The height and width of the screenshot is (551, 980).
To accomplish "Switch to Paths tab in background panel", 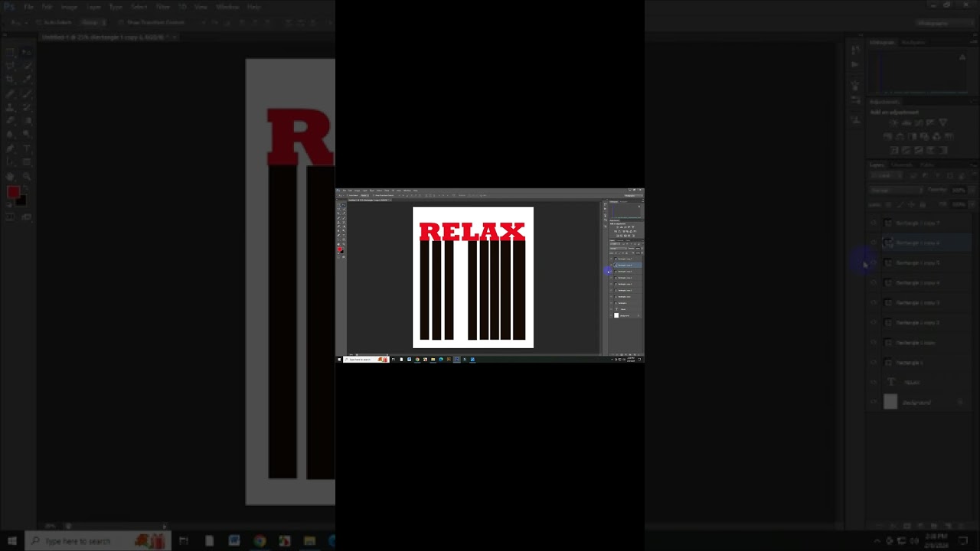I will pos(926,165).
